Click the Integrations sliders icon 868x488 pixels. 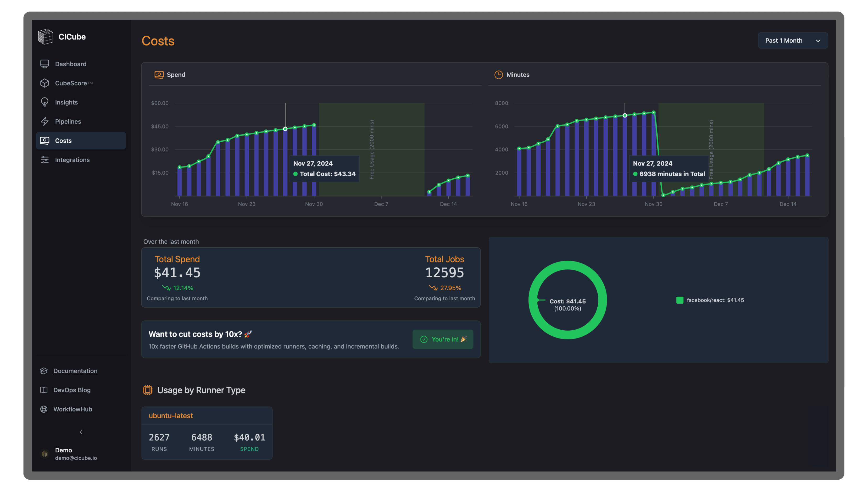tap(44, 160)
